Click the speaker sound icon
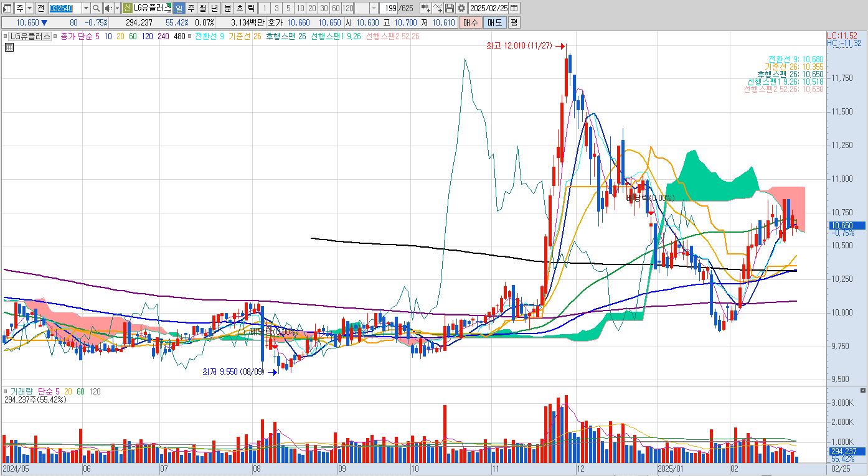Image resolution: width=868 pixels, height=476 pixels. [x=108, y=8]
